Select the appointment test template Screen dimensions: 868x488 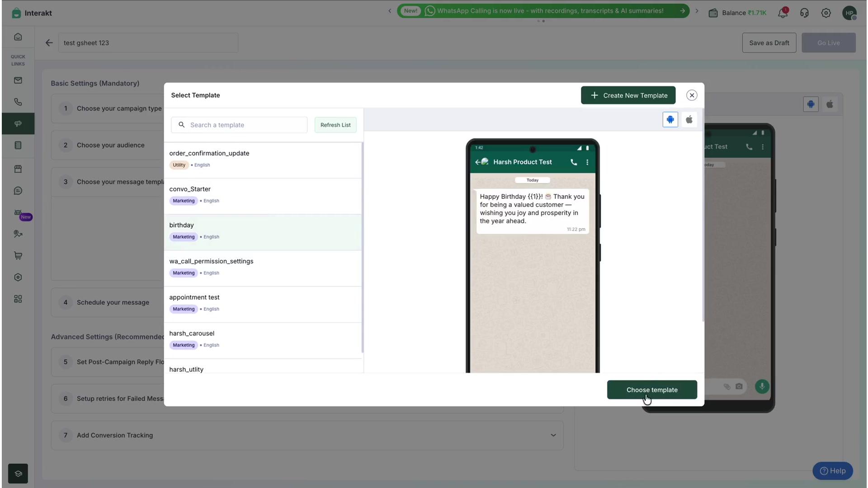(263, 305)
